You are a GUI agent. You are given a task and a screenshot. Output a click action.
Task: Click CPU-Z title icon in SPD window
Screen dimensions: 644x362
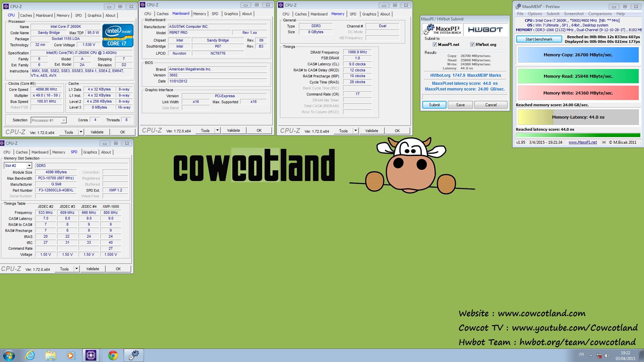2,143
